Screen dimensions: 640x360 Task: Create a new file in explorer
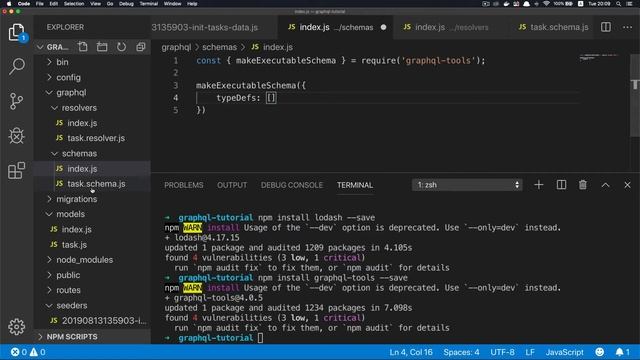coord(83,47)
